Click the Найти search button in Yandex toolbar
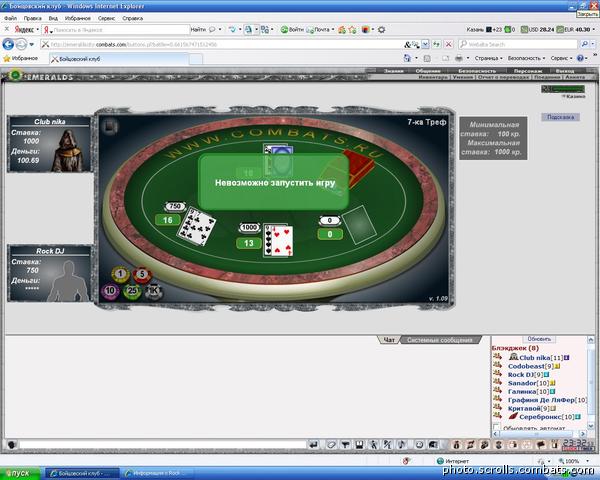Viewport: 600px width, 480px height. (x=198, y=29)
